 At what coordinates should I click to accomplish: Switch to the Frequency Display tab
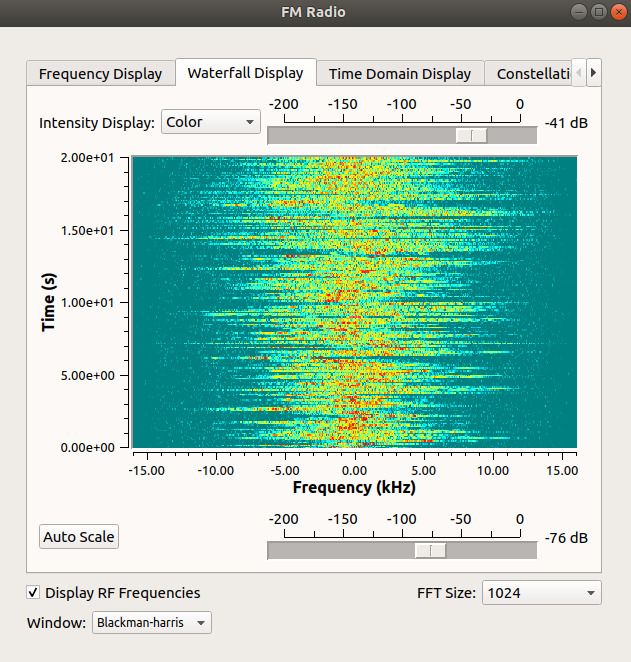(100, 73)
